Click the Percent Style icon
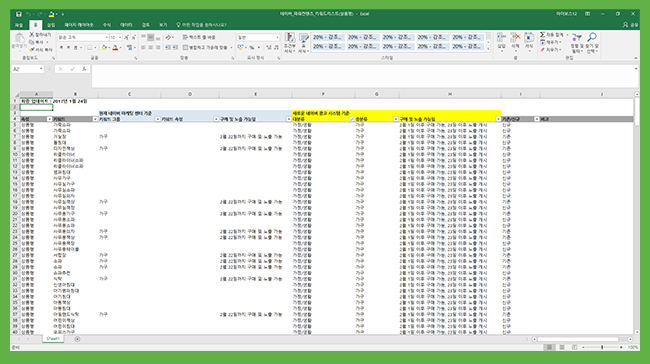650x364 pixels. [252, 48]
